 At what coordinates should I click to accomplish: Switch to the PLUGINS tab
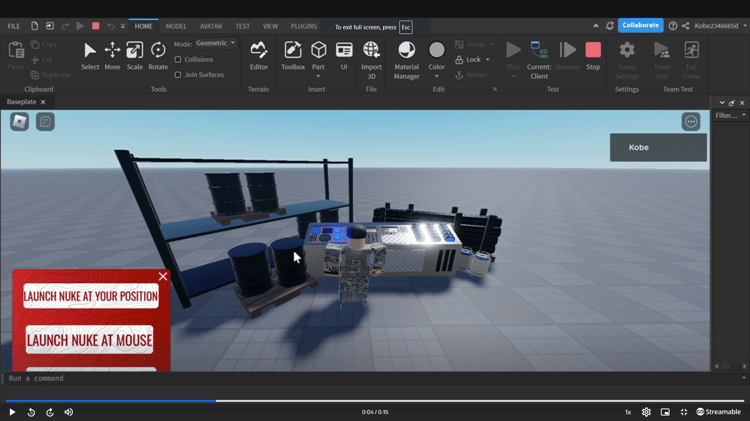click(304, 26)
